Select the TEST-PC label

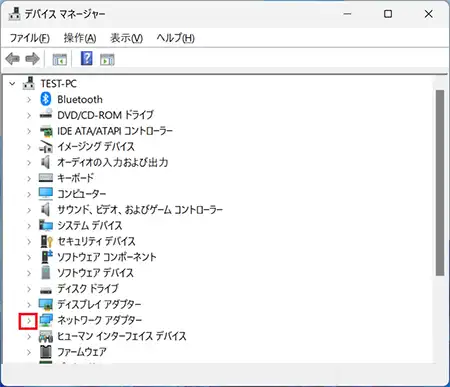click(x=59, y=83)
